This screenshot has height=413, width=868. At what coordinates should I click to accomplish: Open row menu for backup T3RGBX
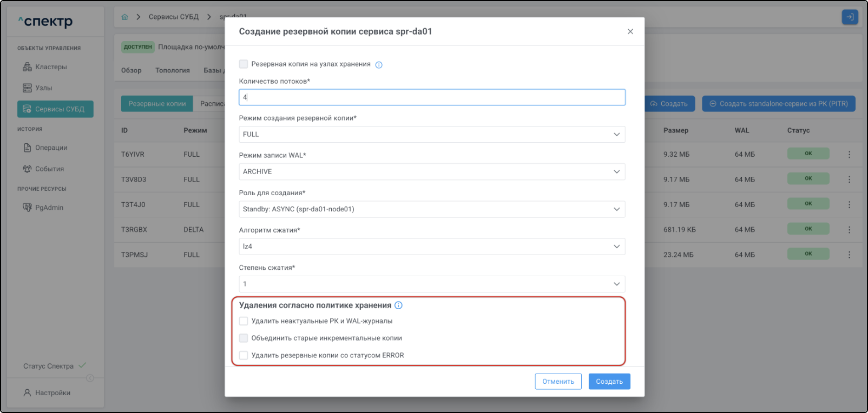pyautogui.click(x=849, y=230)
